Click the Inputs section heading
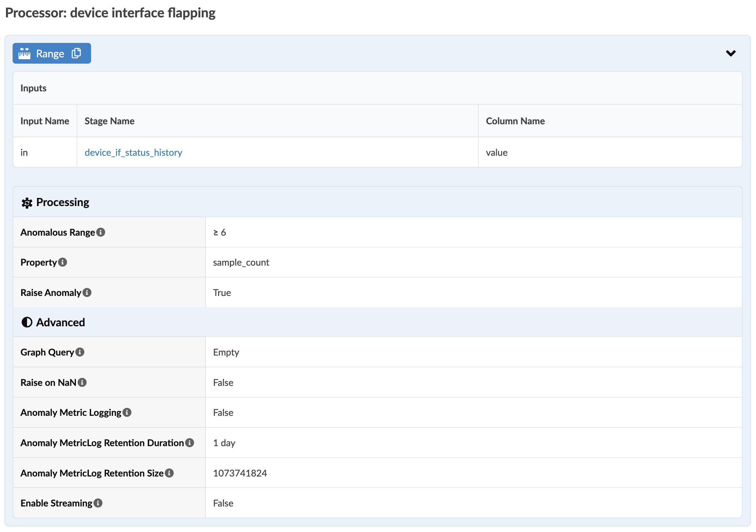 [x=33, y=88]
